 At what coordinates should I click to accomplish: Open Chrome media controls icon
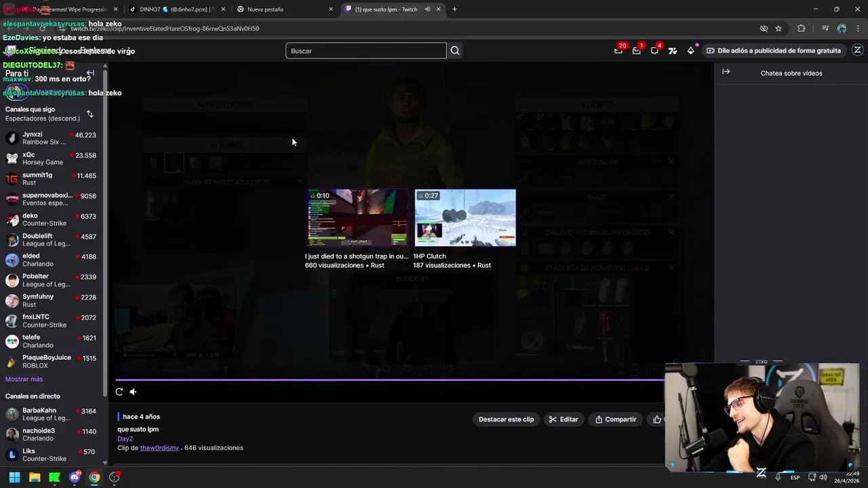(825, 28)
